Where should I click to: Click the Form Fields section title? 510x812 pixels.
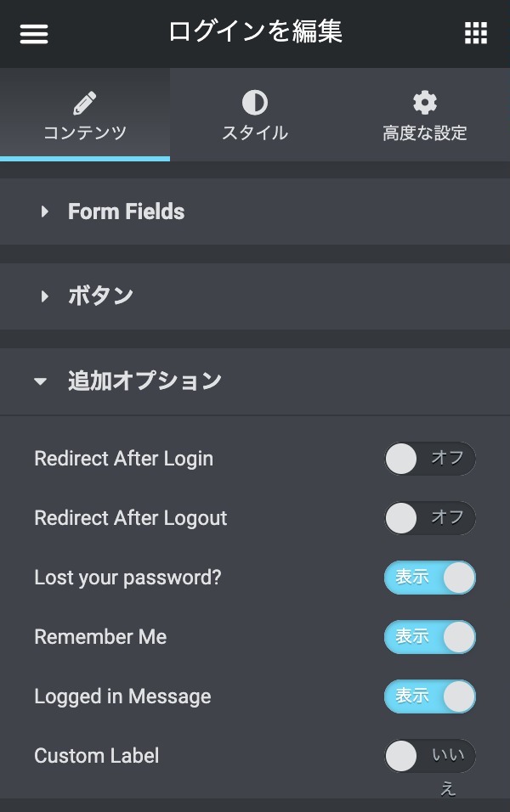(126, 211)
